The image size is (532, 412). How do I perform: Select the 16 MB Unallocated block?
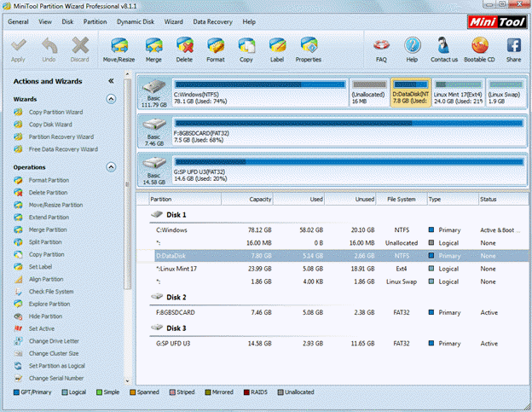(369, 92)
